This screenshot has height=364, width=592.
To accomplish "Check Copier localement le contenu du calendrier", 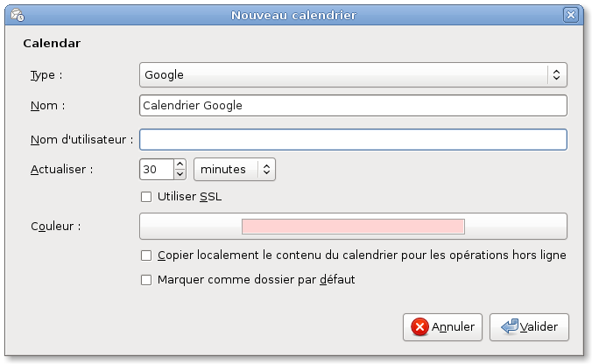I will click(x=146, y=255).
